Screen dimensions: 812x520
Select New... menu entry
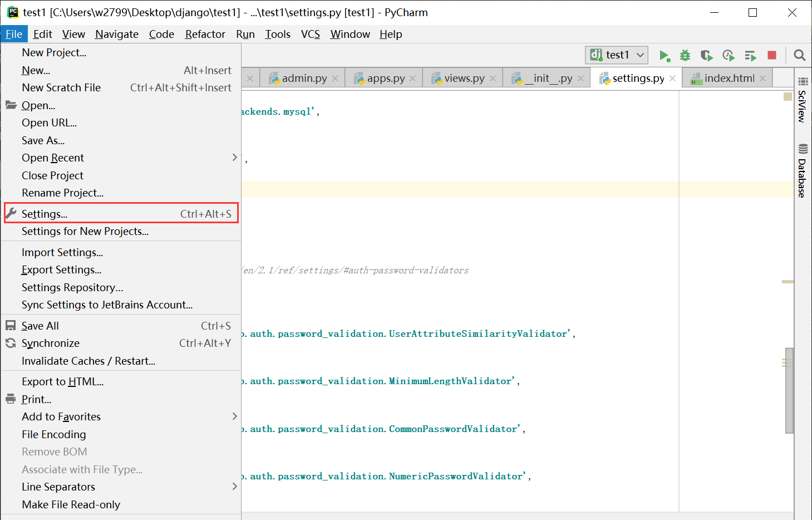121,70
